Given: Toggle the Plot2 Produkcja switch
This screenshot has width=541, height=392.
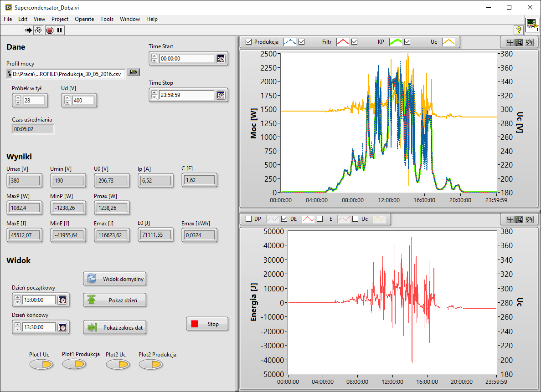Looking at the screenshot, I should (151, 364).
